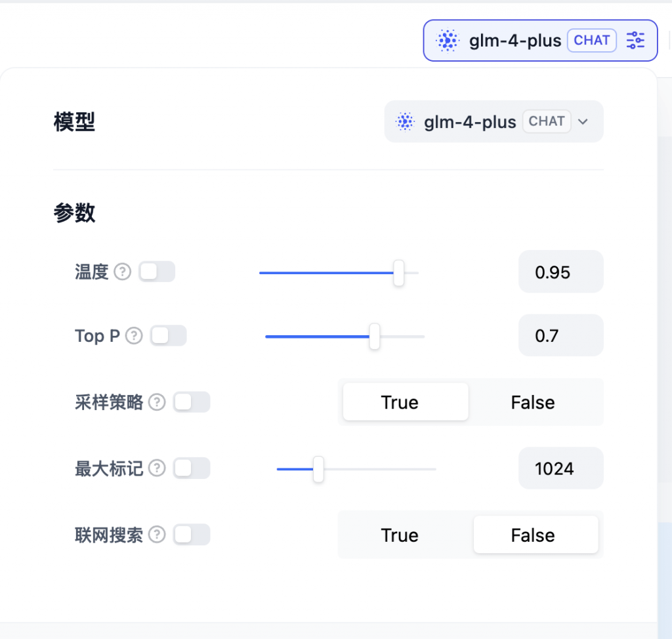The width and height of the screenshot is (672, 639).
Task: Enable the 温度 toggle switch
Action: click(157, 272)
